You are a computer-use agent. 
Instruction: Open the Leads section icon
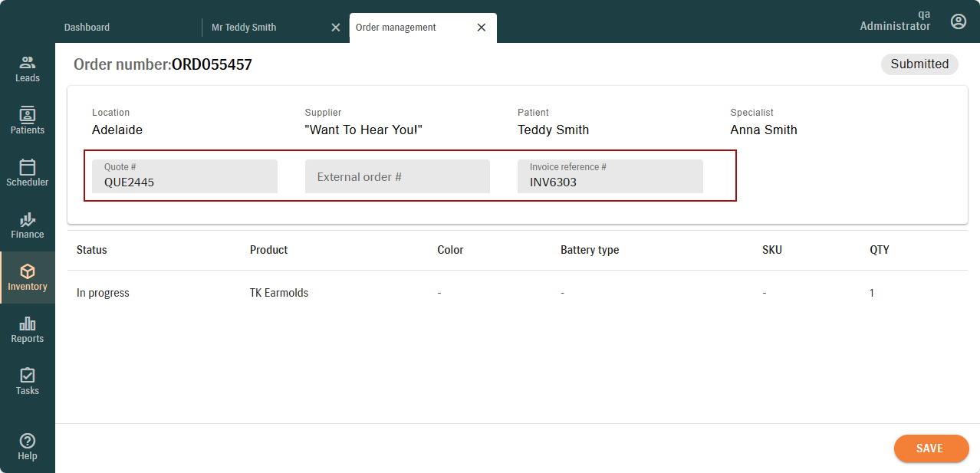28,63
